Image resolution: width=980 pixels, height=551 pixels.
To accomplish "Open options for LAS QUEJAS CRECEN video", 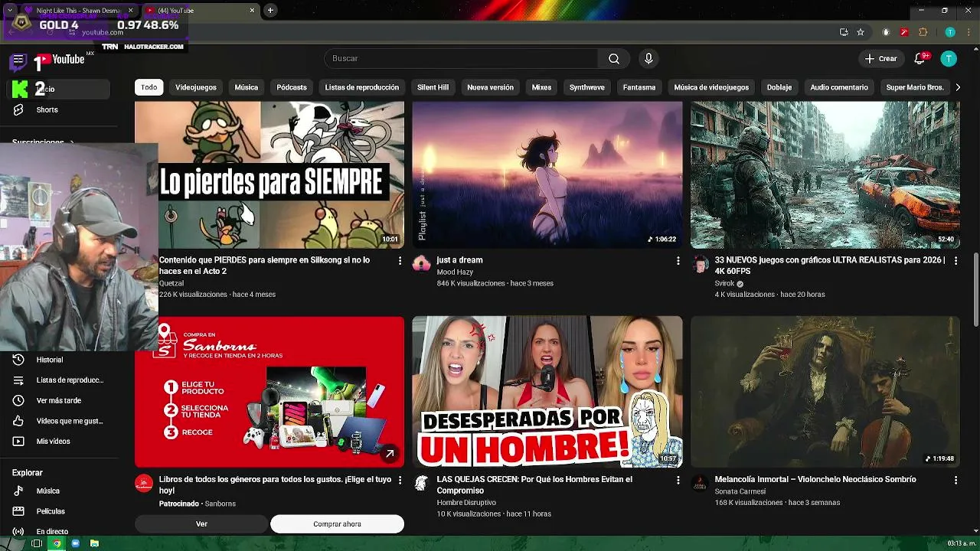I will coord(678,480).
